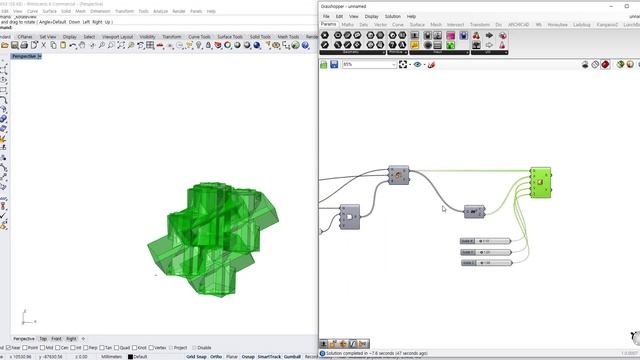Click the Default layer black color swatch
This screenshot has height=360, width=640.
pos(130,357)
